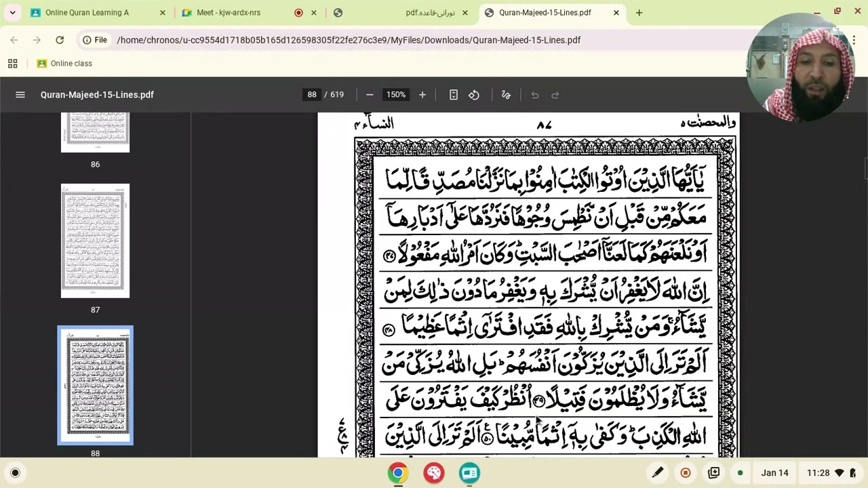Click the redo annotation arrow
This screenshot has width=868, height=488.
555,95
